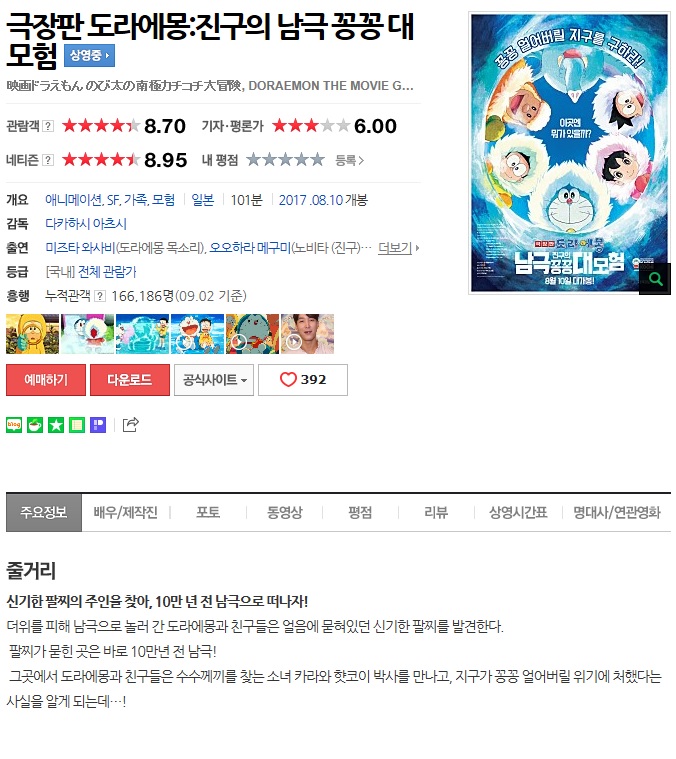
Task: Click the red 다운로드 button
Action: 130,380
